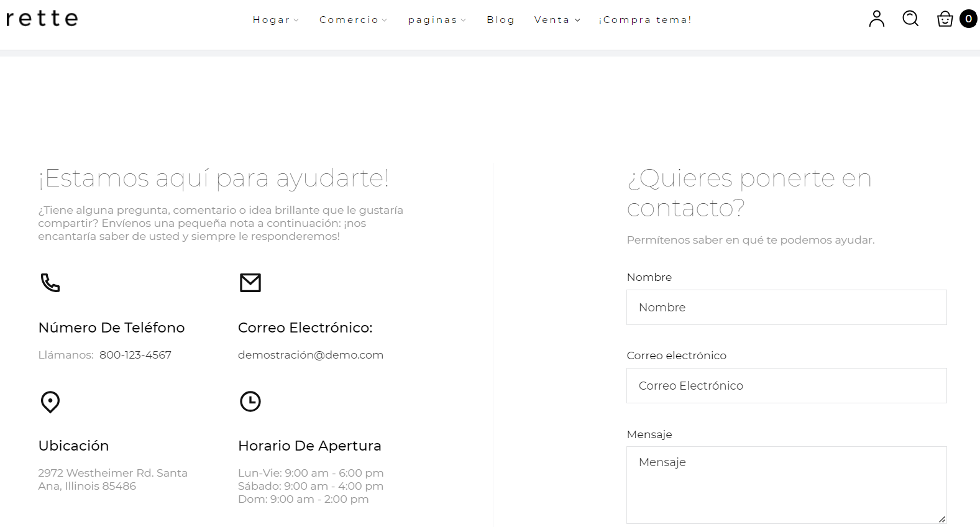Click the Llámanos: label text
980x527 pixels.
coord(66,355)
